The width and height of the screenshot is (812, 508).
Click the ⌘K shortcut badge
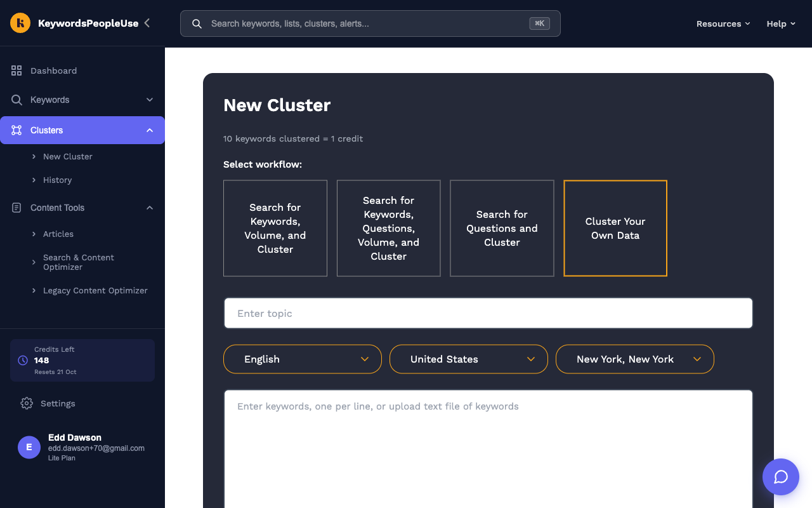tap(540, 23)
